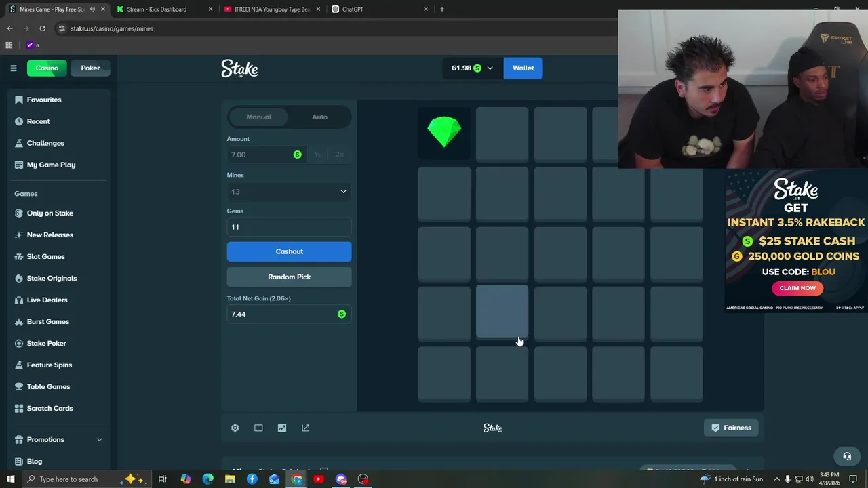Click the Scratch Cards sidebar icon
Image resolution: width=868 pixels, height=488 pixels.
[x=19, y=408]
